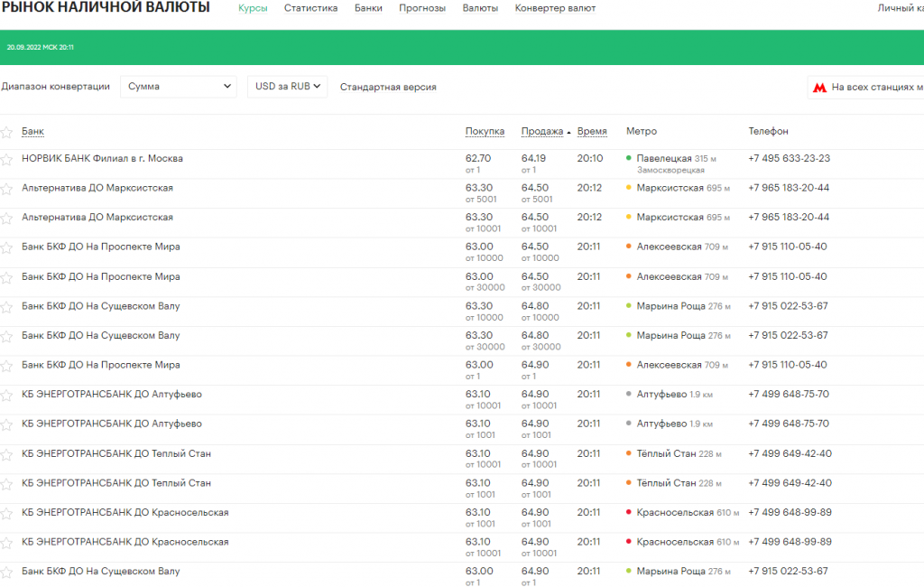Open НОРВИК БАНК Филиал в г. Москва
The image size is (924, 587).
point(103,158)
